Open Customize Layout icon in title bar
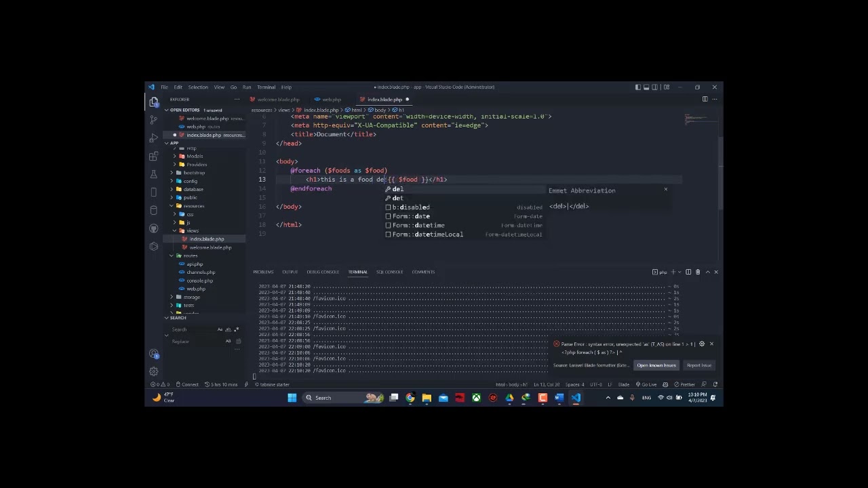This screenshot has height=488, width=868. click(x=667, y=87)
